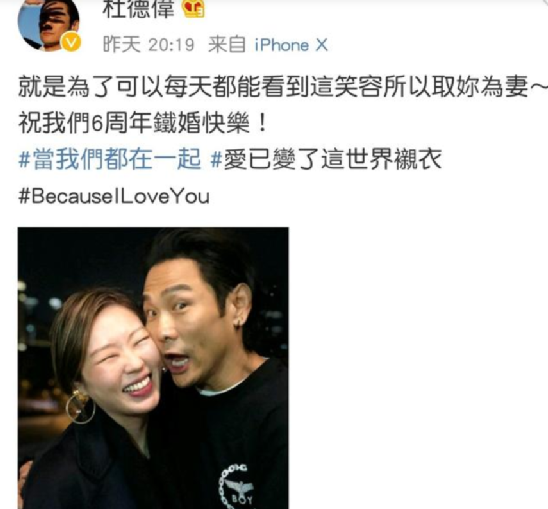The height and width of the screenshot is (509, 548).
Task: Click the 来自 label next to iPhone X
Action: pyautogui.click(x=227, y=45)
